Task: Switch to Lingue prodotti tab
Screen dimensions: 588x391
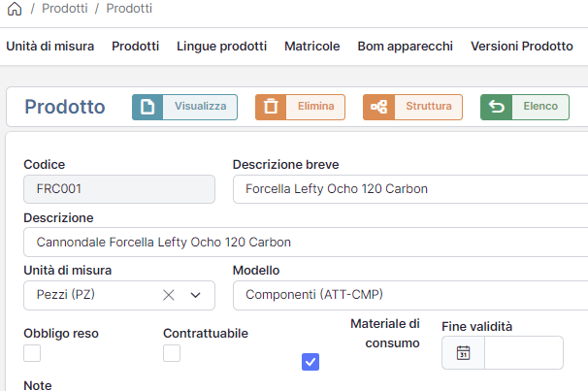Action: click(x=221, y=47)
